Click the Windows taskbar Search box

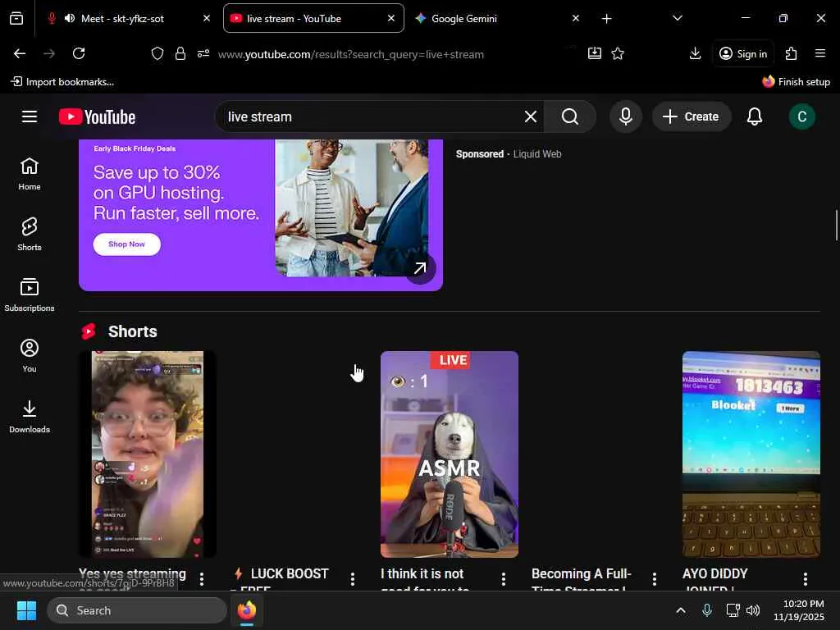tap(137, 610)
